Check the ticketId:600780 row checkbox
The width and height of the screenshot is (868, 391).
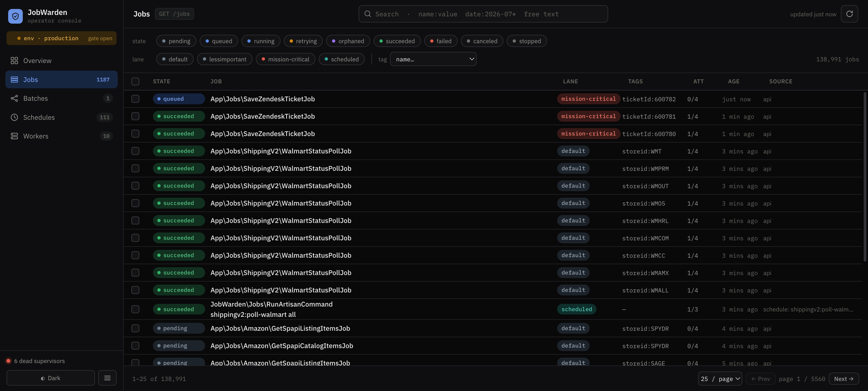(135, 133)
